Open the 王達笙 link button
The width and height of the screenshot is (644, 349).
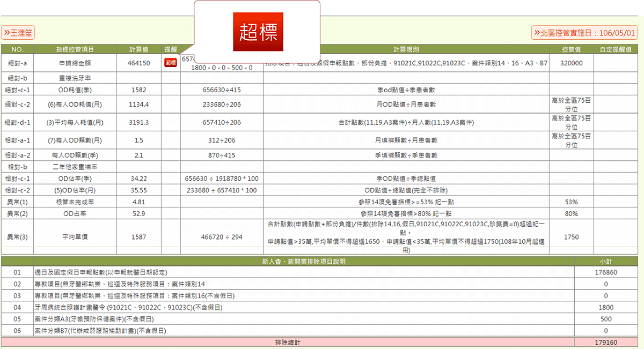point(18,33)
